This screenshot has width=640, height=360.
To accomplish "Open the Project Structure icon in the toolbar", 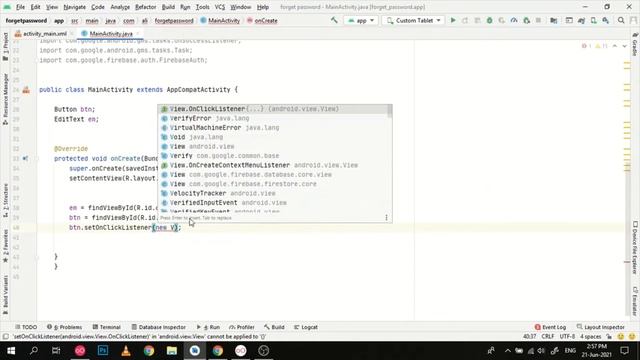I will click(553, 20).
